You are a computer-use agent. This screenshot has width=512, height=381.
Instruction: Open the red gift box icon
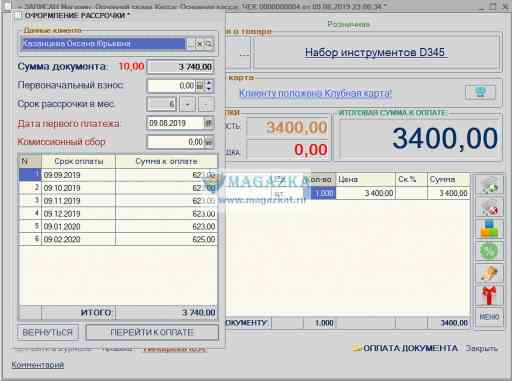pyautogui.click(x=489, y=295)
